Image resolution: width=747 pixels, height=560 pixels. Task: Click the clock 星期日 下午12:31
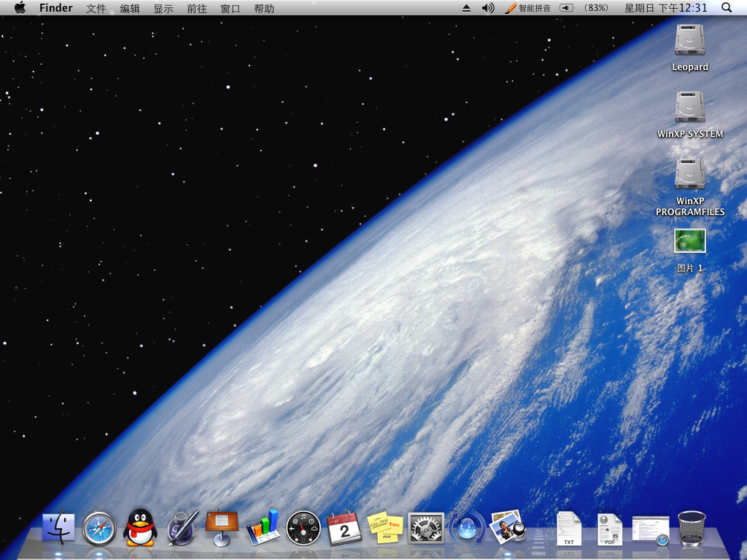(666, 7)
